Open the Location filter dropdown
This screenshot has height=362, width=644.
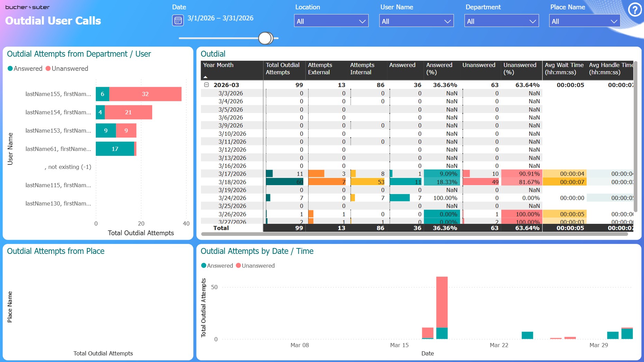tap(331, 21)
